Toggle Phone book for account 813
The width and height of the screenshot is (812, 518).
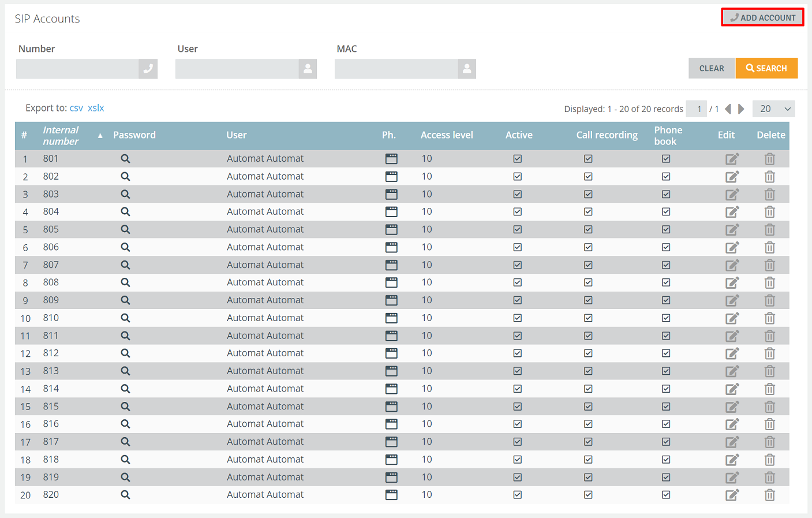point(666,371)
